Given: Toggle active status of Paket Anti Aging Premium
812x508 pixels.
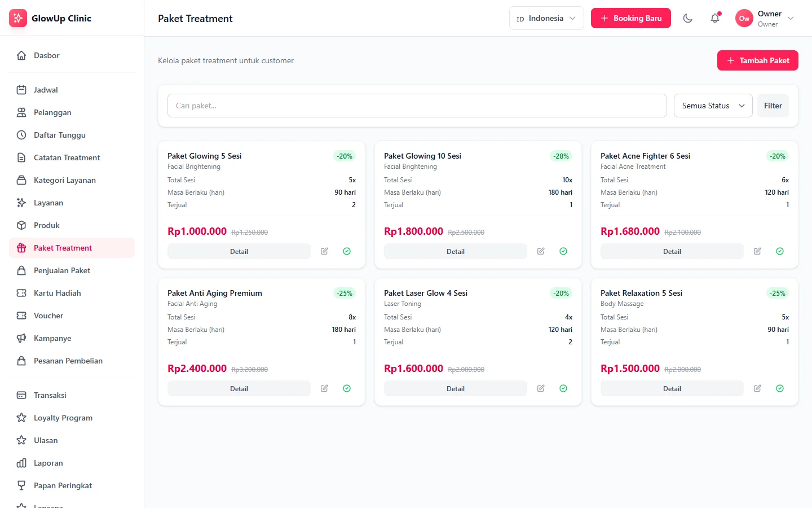Looking at the screenshot, I should 347,388.
